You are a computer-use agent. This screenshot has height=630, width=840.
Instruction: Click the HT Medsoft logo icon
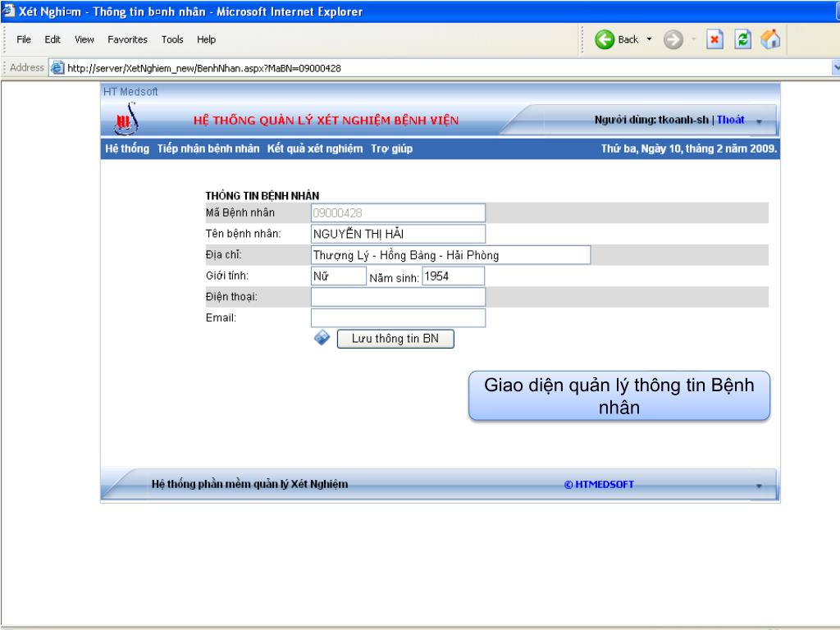(126, 119)
